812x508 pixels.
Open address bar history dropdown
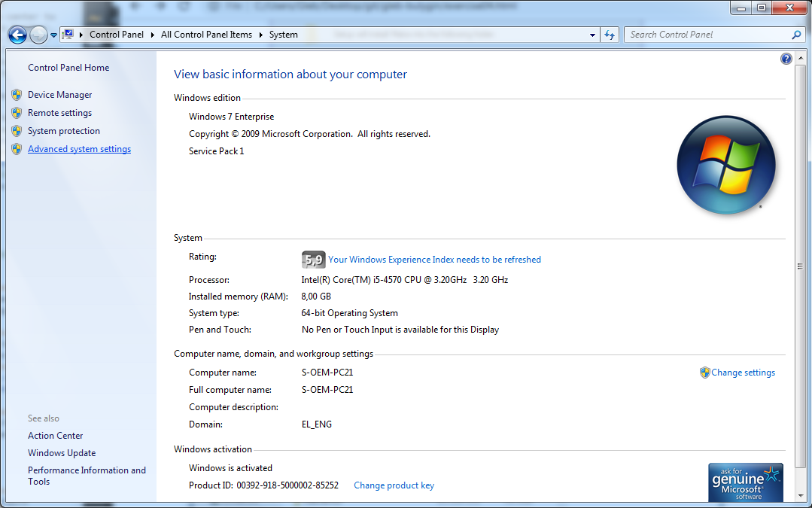[x=592, y=35]
